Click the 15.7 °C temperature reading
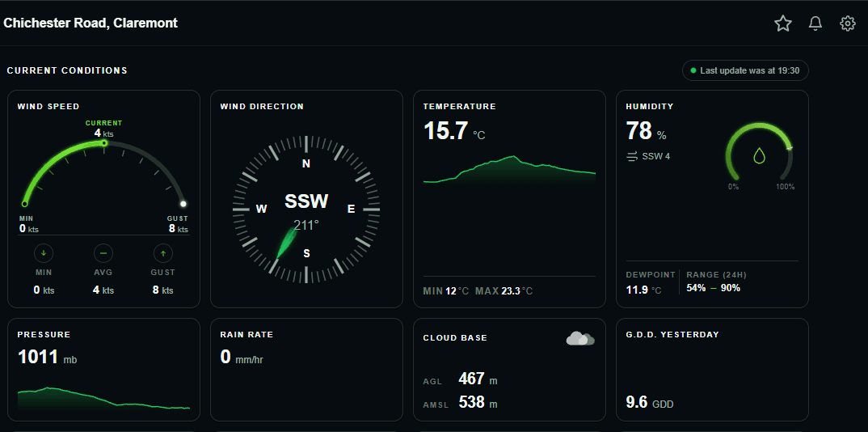This screenshot has width=868, height=432. coord(454,132)
